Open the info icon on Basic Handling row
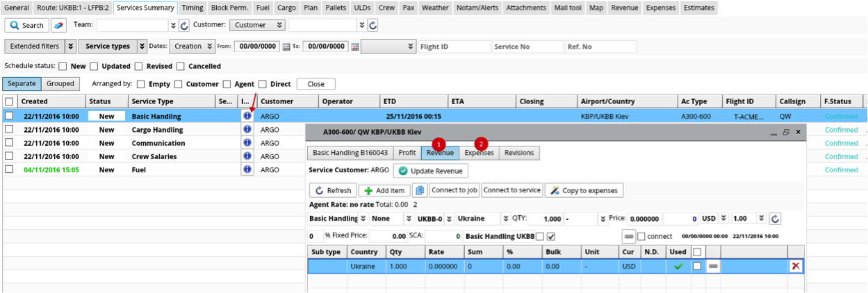The image size is (868, 293). pyautogui.click(x=247, y=117)
